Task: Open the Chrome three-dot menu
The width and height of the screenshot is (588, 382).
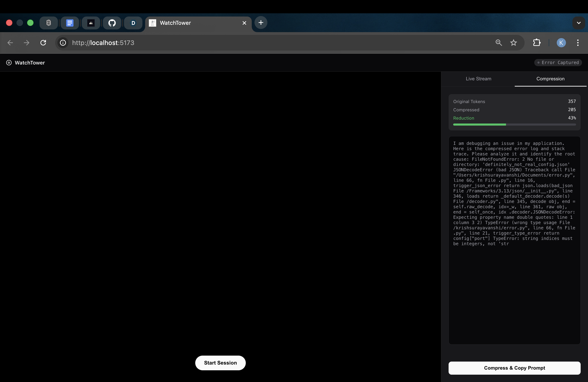Action: (x=578, y=43)
